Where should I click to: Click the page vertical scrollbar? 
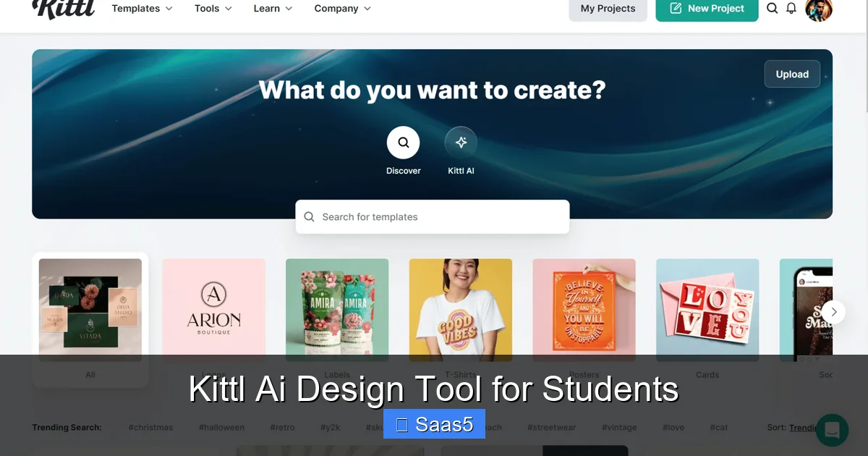pos(865,58)
